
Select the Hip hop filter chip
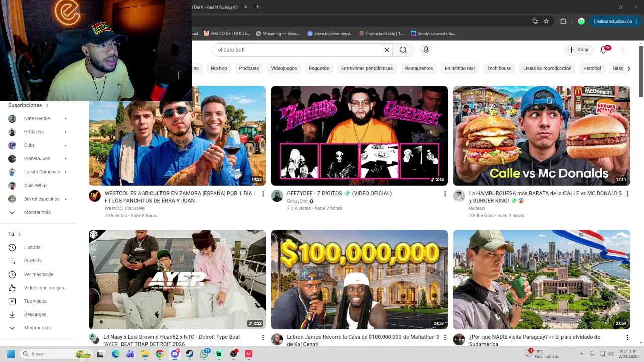point(219,68)
